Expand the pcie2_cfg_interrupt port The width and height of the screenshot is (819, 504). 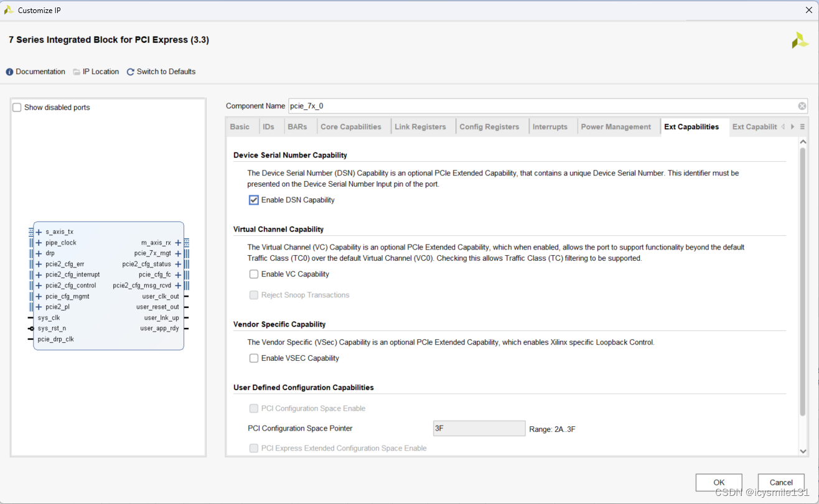(39, 275)
